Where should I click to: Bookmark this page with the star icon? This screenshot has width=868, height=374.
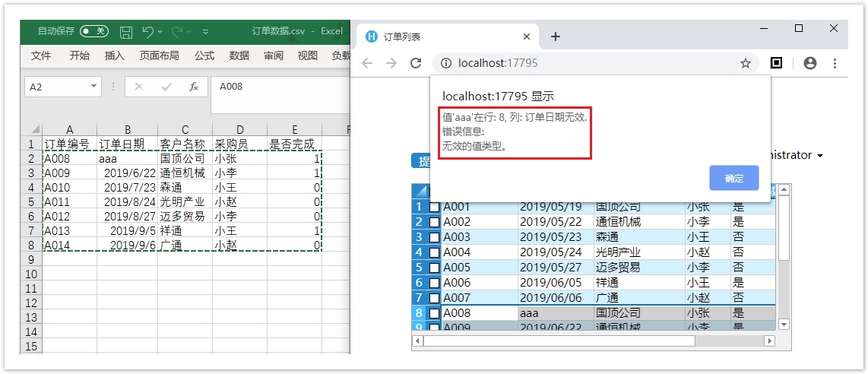pyautogui.click(x=746, y=63)
